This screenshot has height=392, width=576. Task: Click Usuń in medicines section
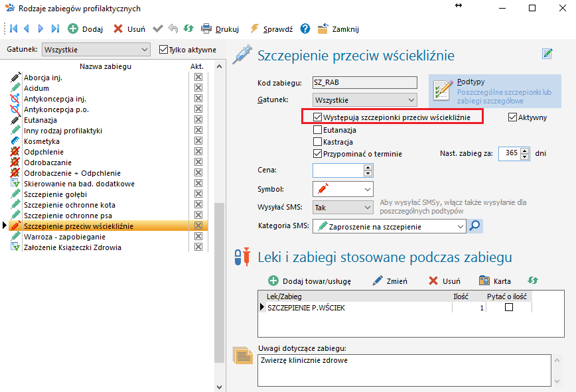pyautogui.click(x=444, y=281)
